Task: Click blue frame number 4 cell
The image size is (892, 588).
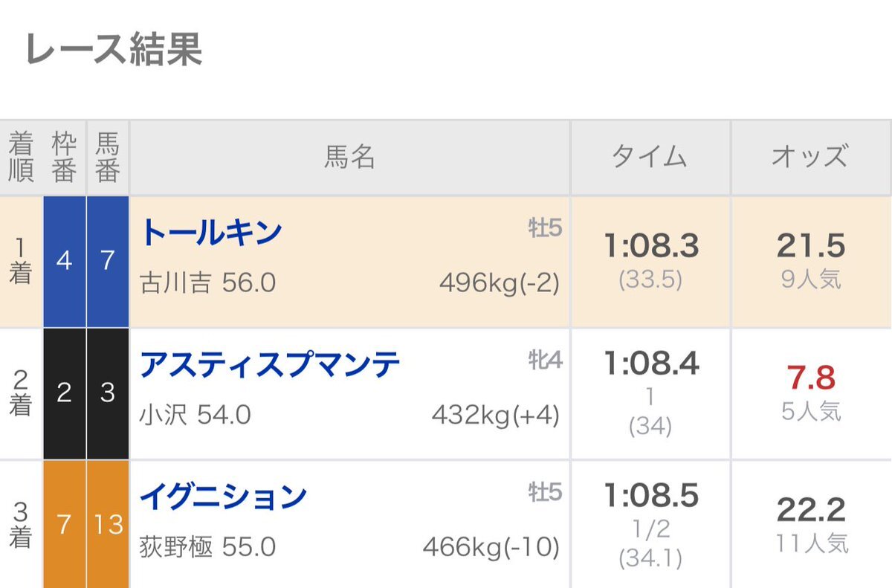Action: coord(64,262)
